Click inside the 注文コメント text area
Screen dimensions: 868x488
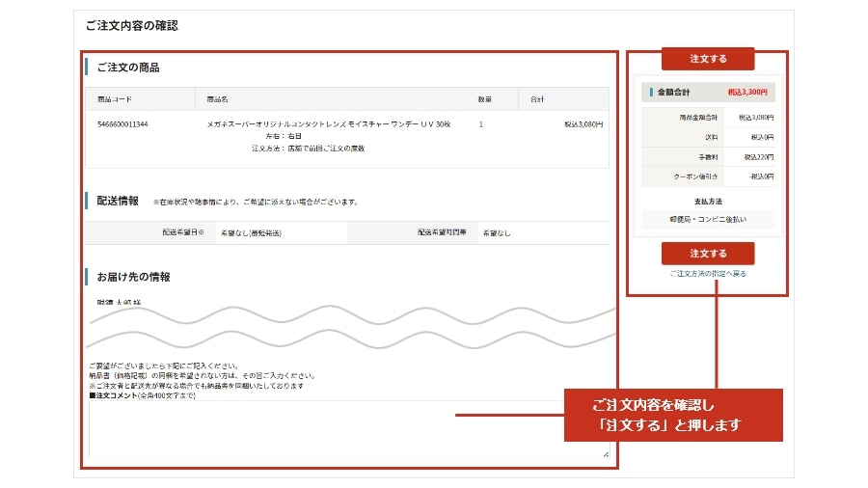click(347, 428)
